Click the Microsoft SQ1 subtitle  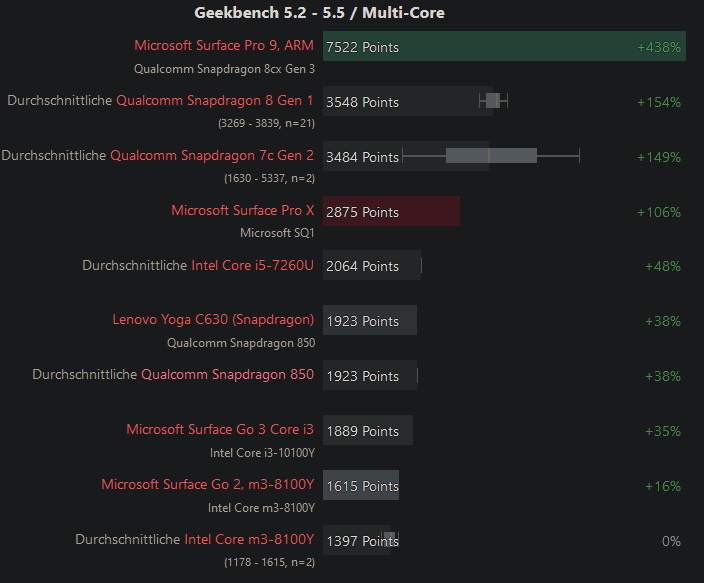point(277,233)
